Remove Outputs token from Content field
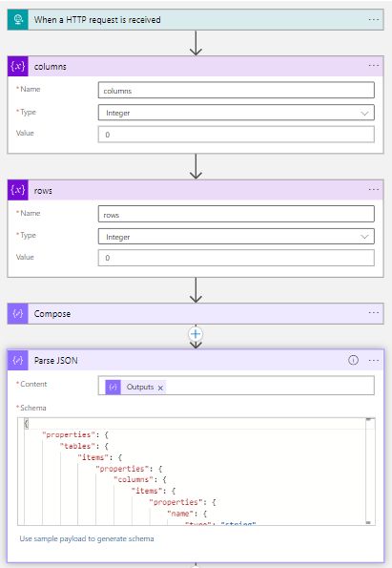392x568 pixels. pyautogui.click(x=160, y=388)
